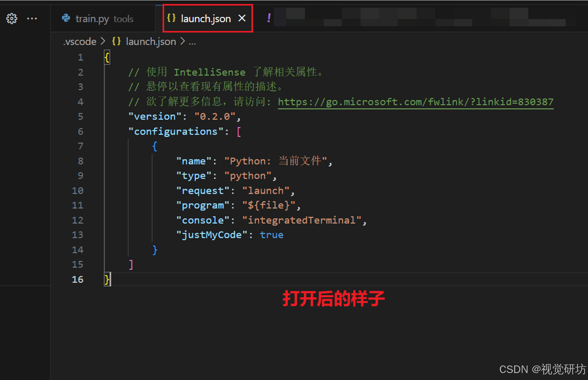Click the tools label beside train.py
The width and height of the screenshot is (588, 380).
point(124,19)
